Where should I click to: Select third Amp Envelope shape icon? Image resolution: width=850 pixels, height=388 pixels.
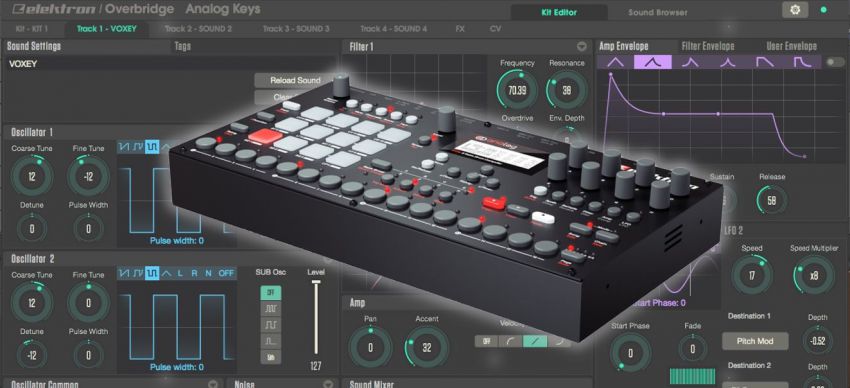pos(690,62)
